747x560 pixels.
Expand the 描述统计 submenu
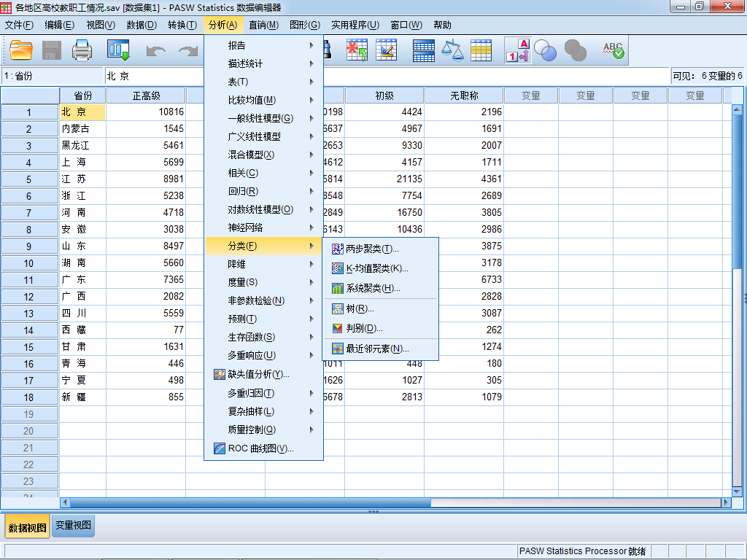263,63
